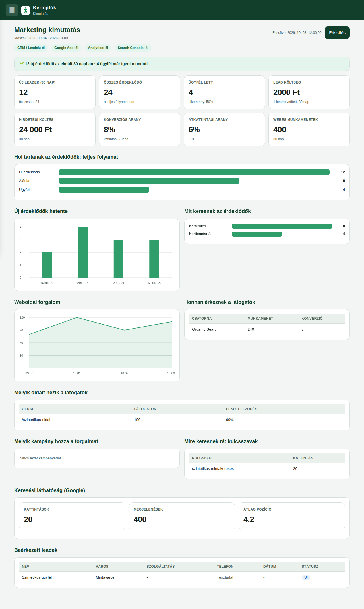Click the Kertújítók plant logo
Viewport: 364px width, 609px height.
tap(26, 10)
